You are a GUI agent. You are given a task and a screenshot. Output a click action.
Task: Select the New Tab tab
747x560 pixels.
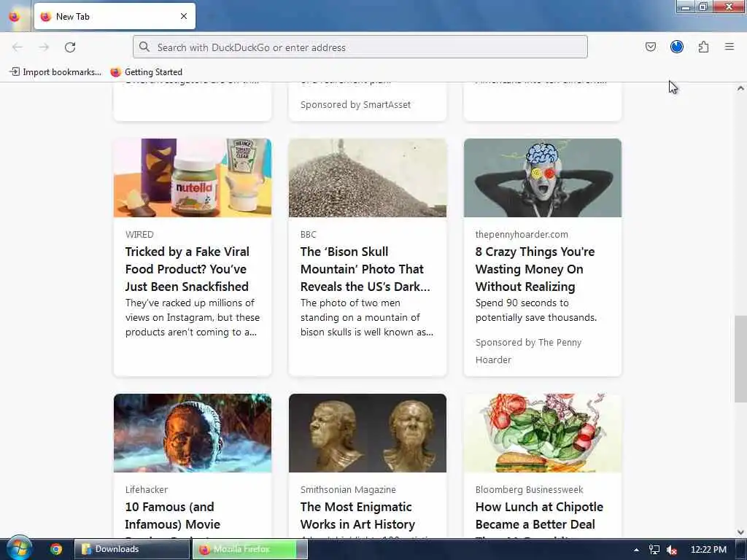[115, 16]
